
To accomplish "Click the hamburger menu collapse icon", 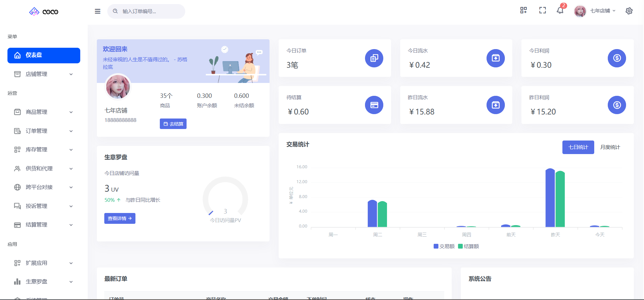I will point(98,11).
